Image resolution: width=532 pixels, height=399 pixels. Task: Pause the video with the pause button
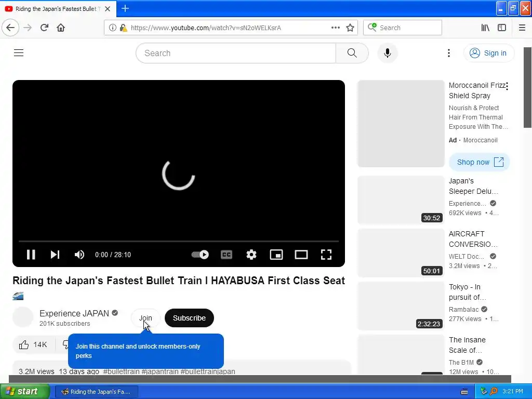31,255
